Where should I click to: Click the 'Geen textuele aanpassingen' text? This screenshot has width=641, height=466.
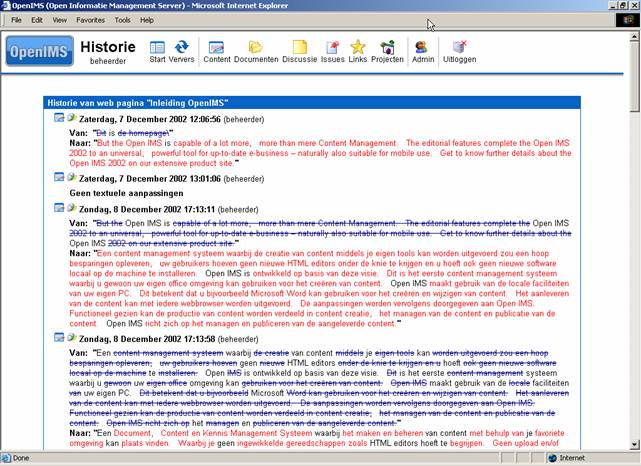tap(126, 193)
